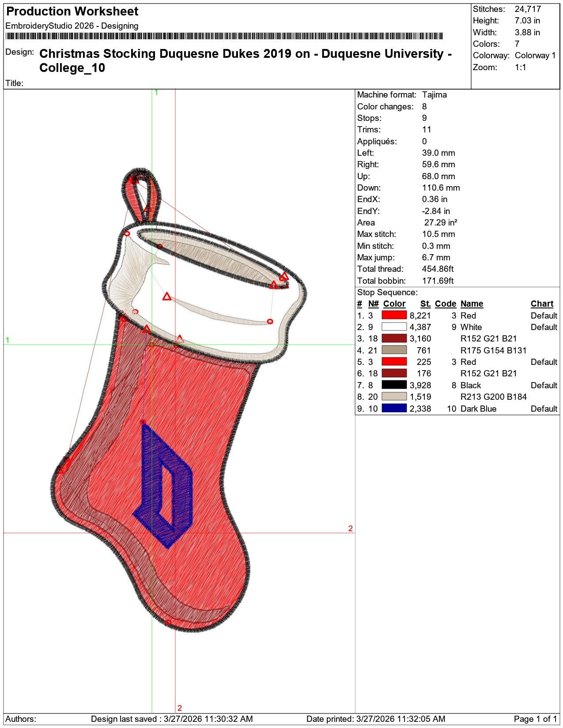Screen dimensions: 563x728
Task: Click the Zoom value 1:1
Action: pyautogui.click(x=521, y=67)
